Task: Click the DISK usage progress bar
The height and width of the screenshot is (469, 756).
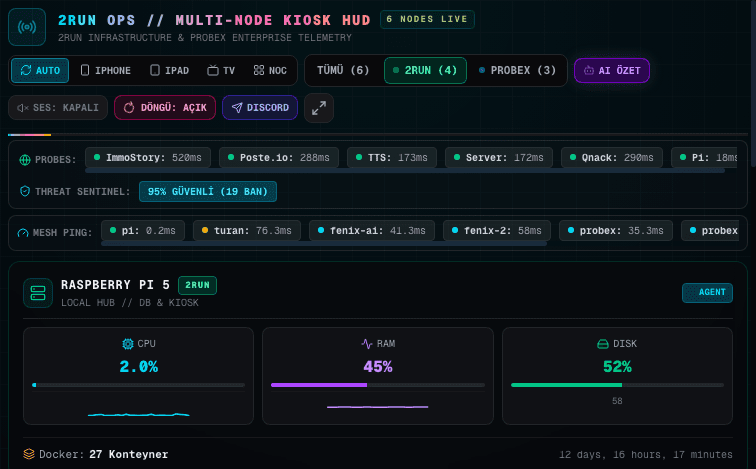Action: pos(617,385)
